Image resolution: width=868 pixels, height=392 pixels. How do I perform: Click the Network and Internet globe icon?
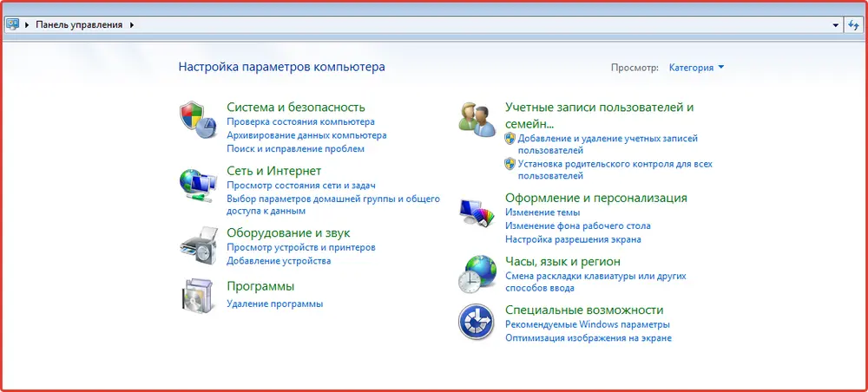click(x=198, y=186)
